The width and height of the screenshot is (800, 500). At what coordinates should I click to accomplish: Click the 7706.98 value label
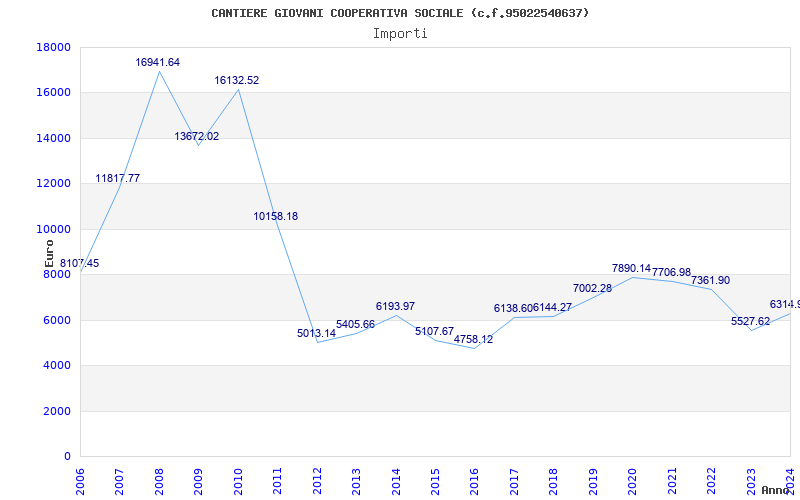671,272
